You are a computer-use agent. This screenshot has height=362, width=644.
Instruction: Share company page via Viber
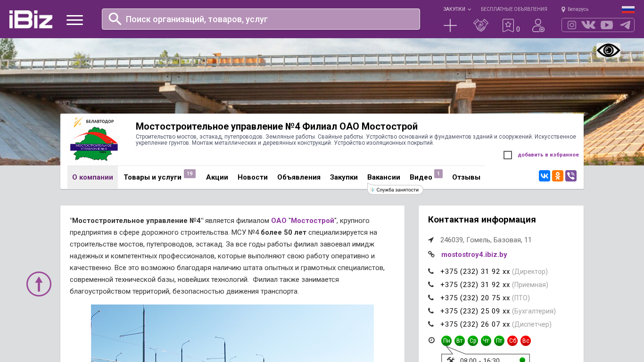(x=571, y=176)
